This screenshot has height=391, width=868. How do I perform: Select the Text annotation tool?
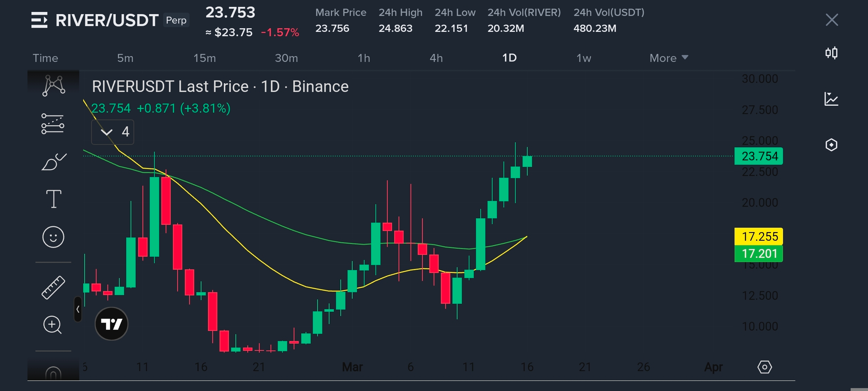tap(54, 199)
